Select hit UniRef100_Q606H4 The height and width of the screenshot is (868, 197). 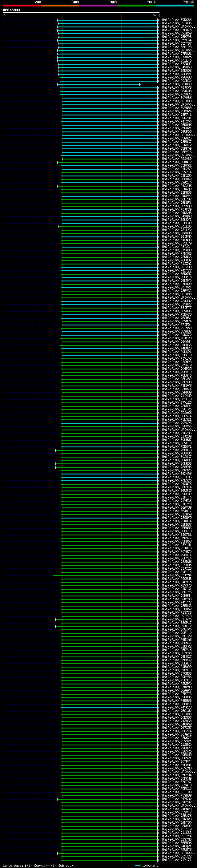coord(177,342)
